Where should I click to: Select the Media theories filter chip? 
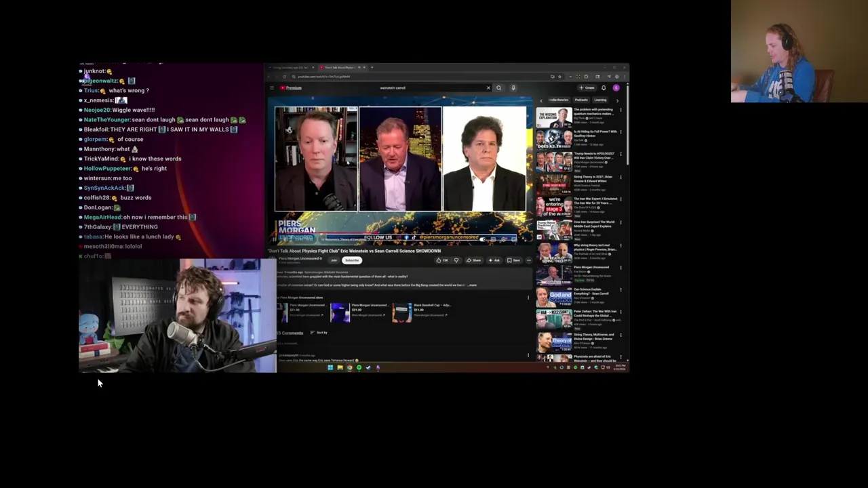coord(559,100)
